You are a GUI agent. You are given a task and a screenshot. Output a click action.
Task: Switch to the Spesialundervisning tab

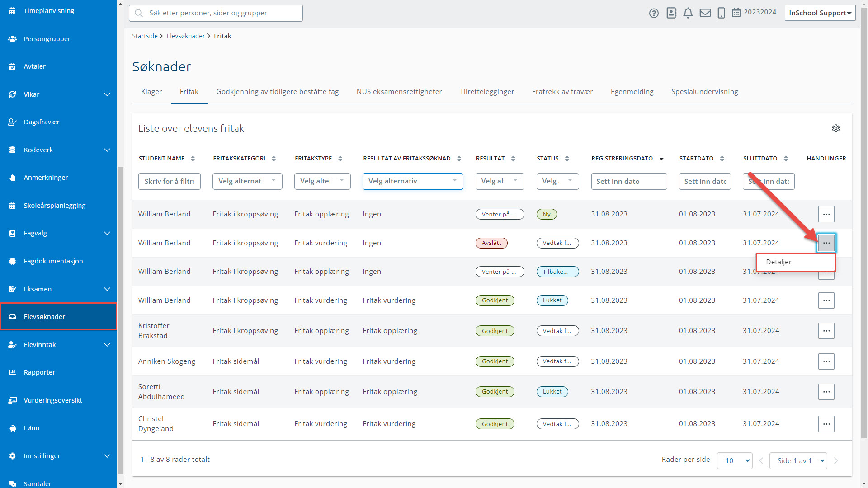tap(704, 92)
